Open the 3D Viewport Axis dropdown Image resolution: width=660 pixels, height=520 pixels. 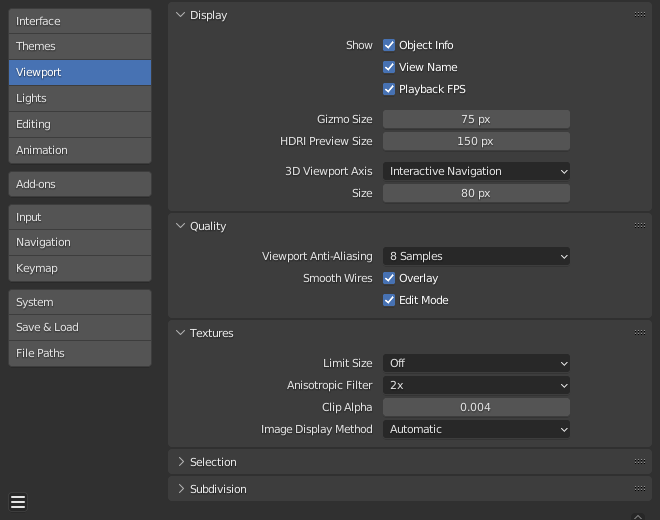pyautogui.click(x=476, y=171)
